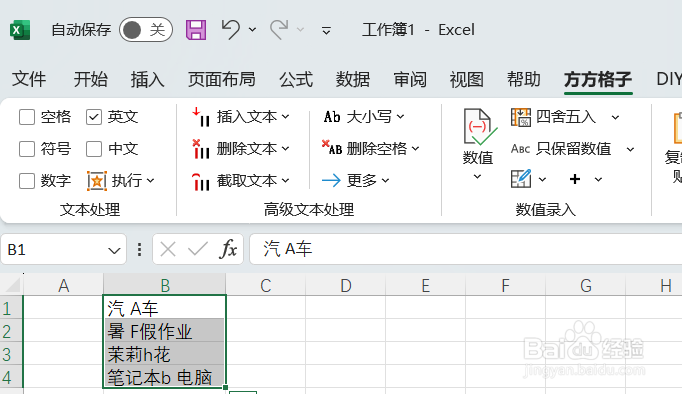This screenshot has height=394, width=682.
Task: Uncheck the 英文 checkbox
Action: click(94, 117)
